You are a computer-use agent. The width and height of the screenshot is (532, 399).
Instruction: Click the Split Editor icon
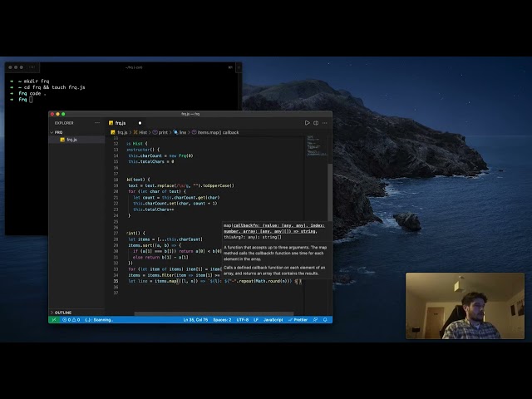(x=316, y=123)
